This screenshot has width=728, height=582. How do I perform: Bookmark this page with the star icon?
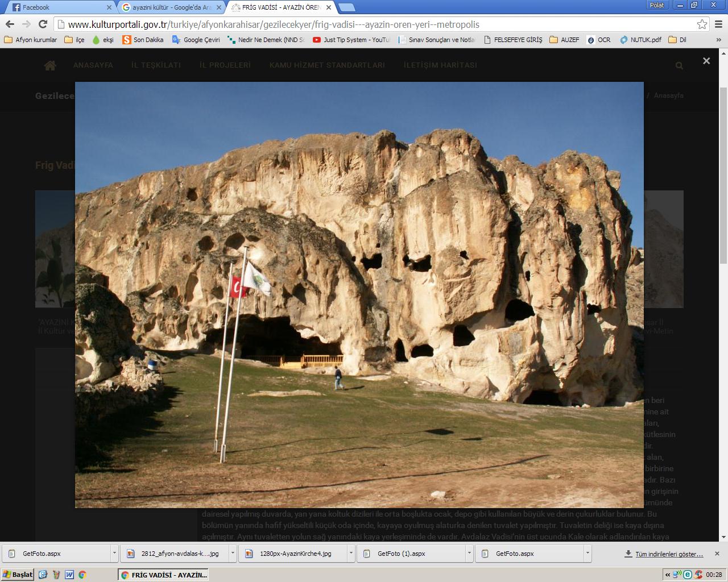tap(702, 24)
